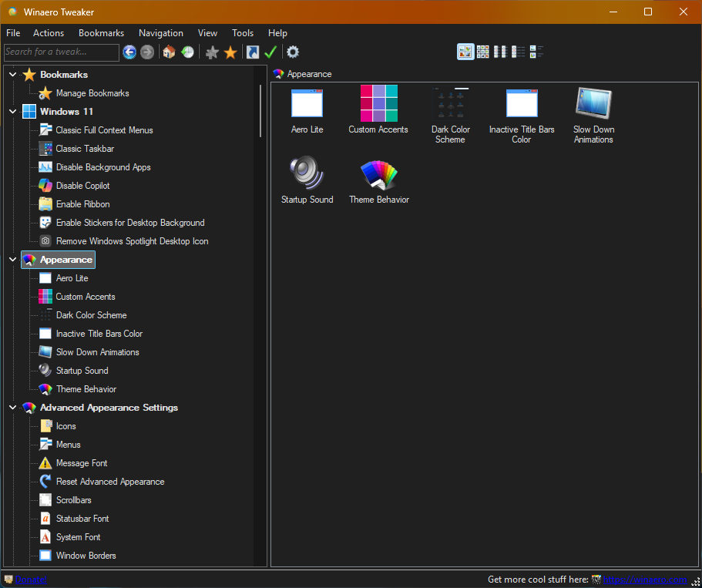Select Inactive Title Bars Color tree item

(x=99, y=334)
